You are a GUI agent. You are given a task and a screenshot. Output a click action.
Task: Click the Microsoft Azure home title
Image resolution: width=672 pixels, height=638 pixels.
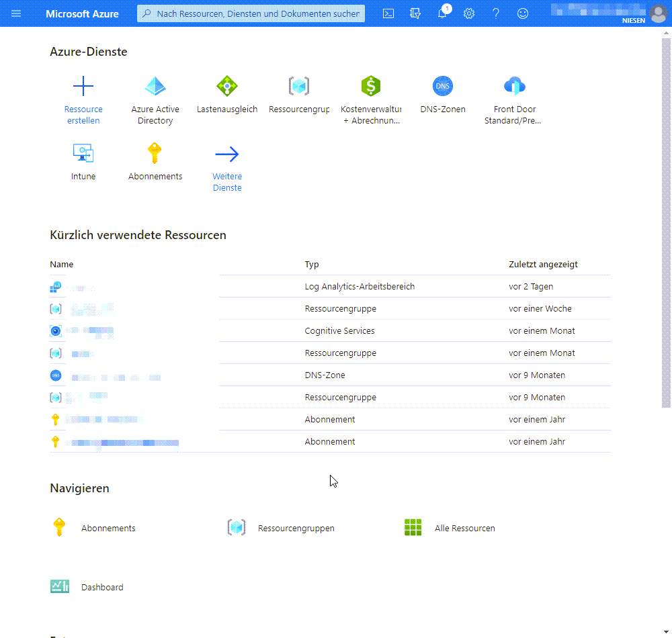point(82,13)
